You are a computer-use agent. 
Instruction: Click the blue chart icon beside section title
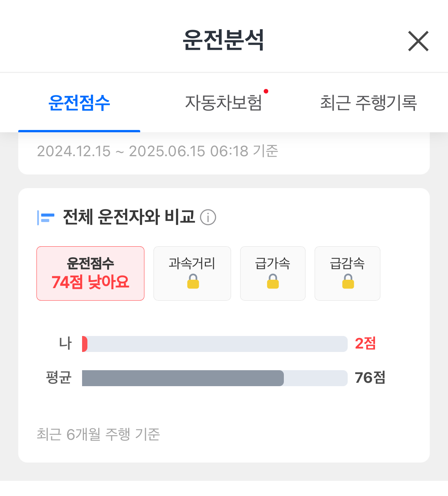[x=46, y=218]
